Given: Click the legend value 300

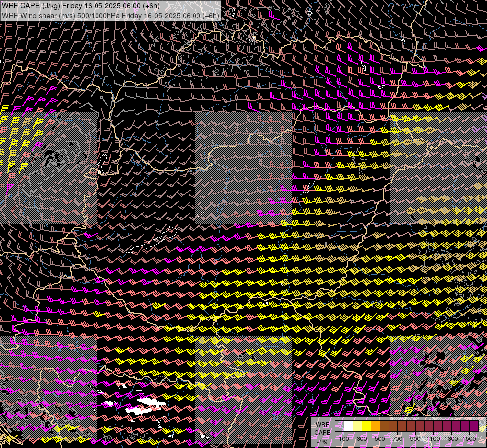Looking at the screenshot, I should point(362,439).
